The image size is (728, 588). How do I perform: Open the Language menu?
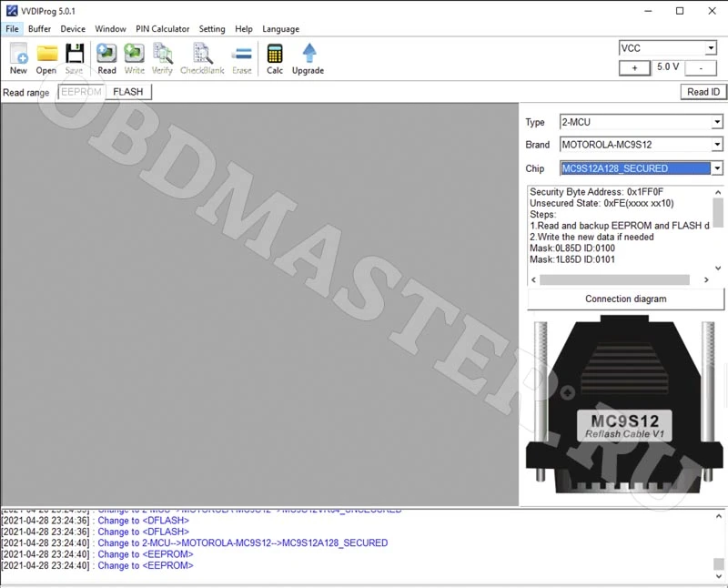coord(281,29)
